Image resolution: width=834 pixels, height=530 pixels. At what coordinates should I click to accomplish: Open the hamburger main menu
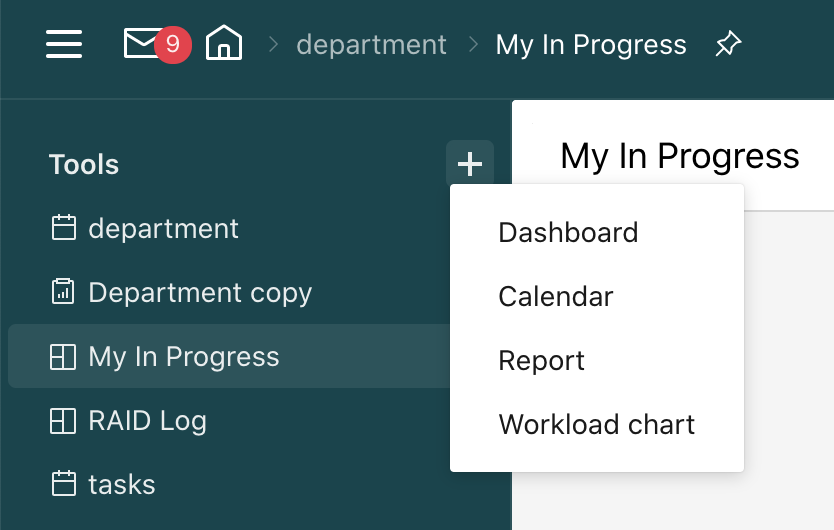click(x=64, y=44)
